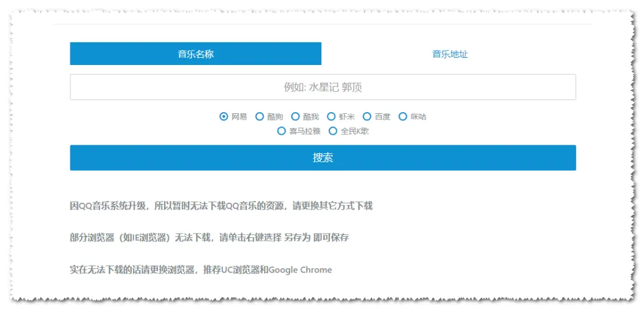Choose 虾米 as music source
The width and height of the screenshot is (644, 310).
pos(332,117)
